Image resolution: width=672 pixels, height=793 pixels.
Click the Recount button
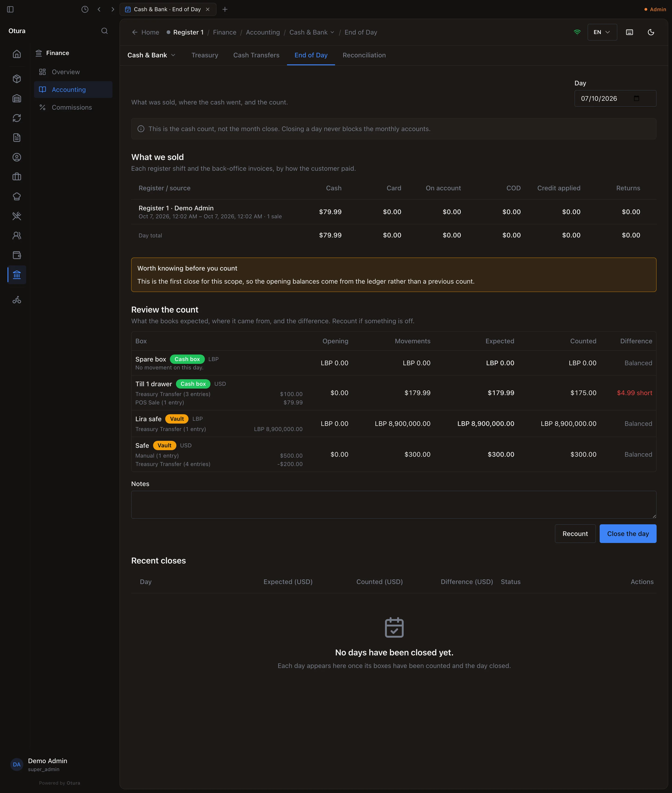(x=575, y=534)
